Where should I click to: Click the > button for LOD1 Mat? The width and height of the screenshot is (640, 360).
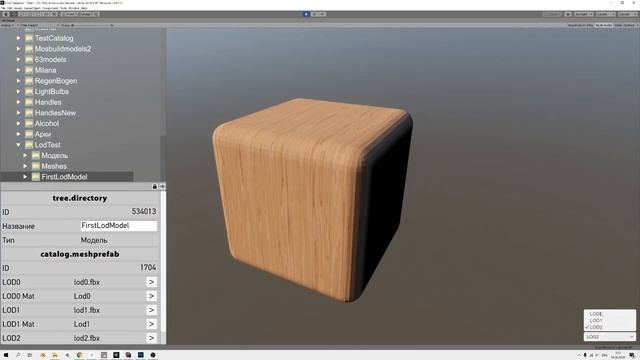point(151,324)
